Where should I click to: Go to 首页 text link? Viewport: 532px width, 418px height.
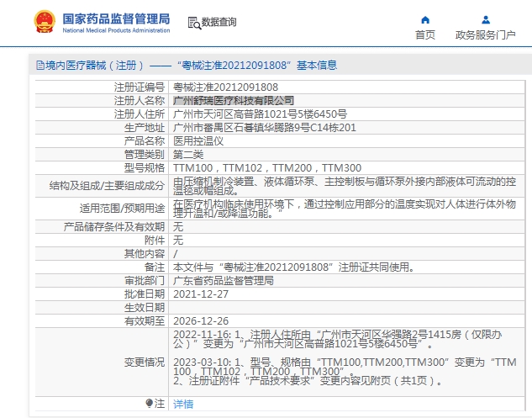(425, 35)
